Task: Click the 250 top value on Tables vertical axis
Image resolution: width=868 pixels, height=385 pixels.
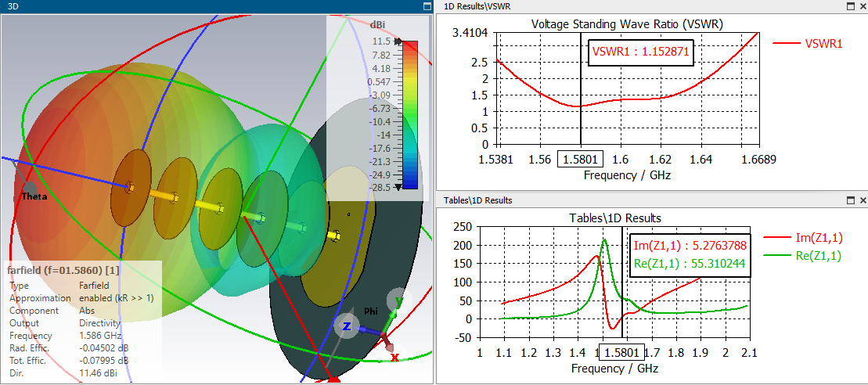Action: (x=462, y=226)
